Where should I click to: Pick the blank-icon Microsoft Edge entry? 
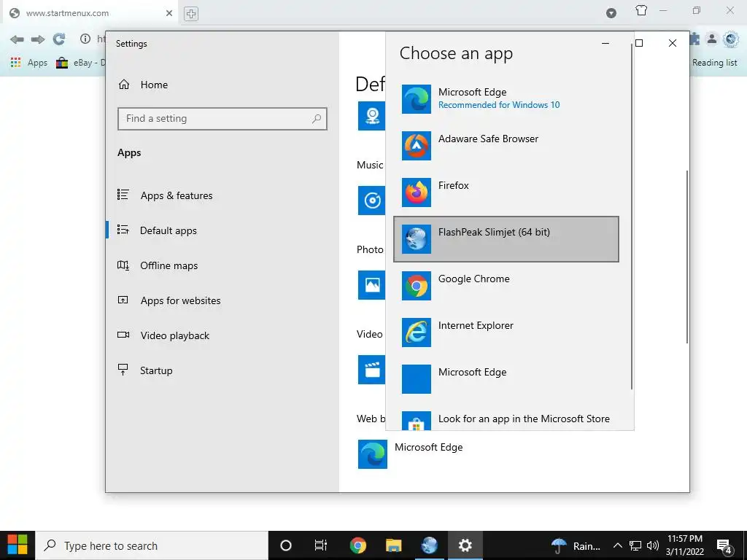coord(506,379)
